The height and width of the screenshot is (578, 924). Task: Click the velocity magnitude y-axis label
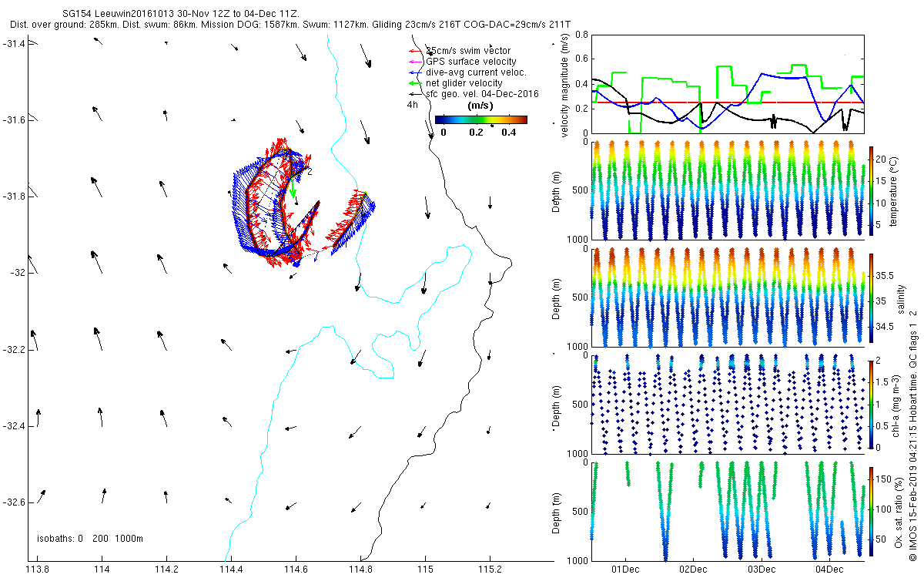pos(566,85)
